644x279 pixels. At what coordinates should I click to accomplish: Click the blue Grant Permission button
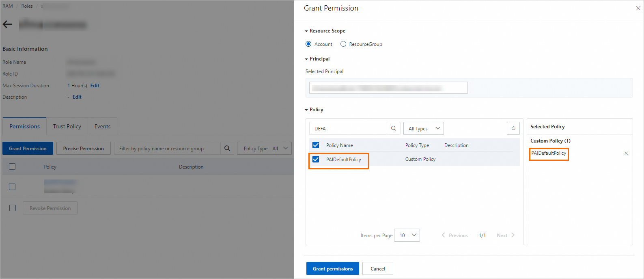click(28, 148)
